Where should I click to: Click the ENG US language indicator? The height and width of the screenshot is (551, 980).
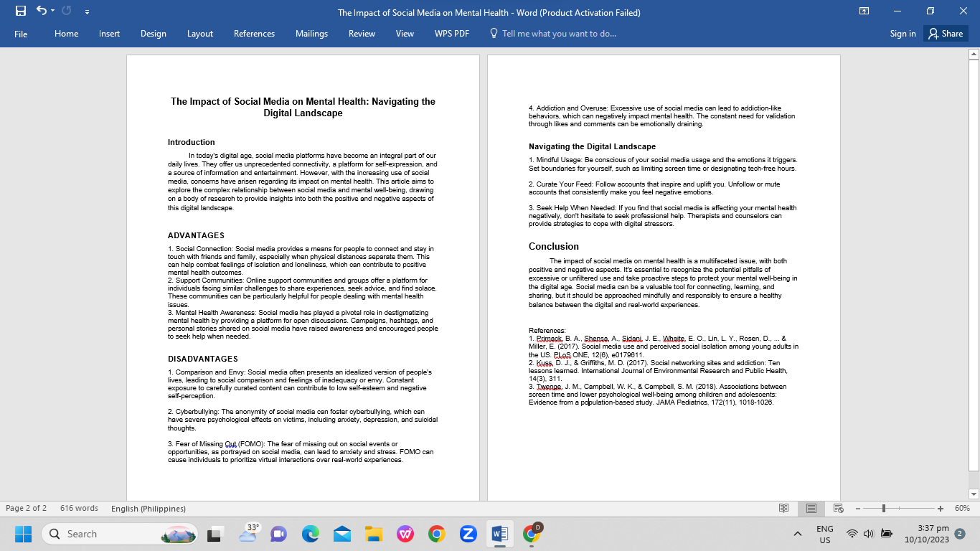tap(825, 534)
